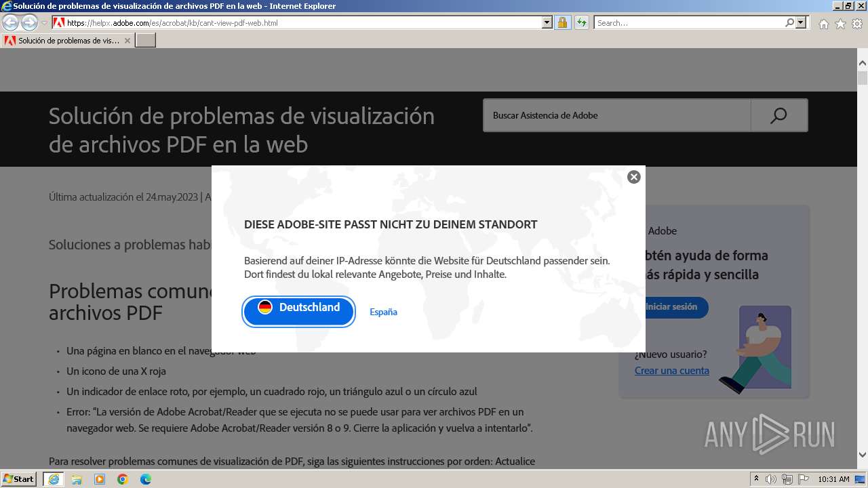Screen dimensions: 868x488
Task: Click page scrollbar up arrow
Action: (863, 63)
